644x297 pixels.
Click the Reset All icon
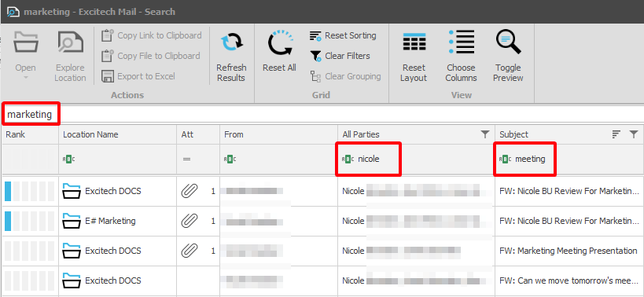tap(280, 43)
